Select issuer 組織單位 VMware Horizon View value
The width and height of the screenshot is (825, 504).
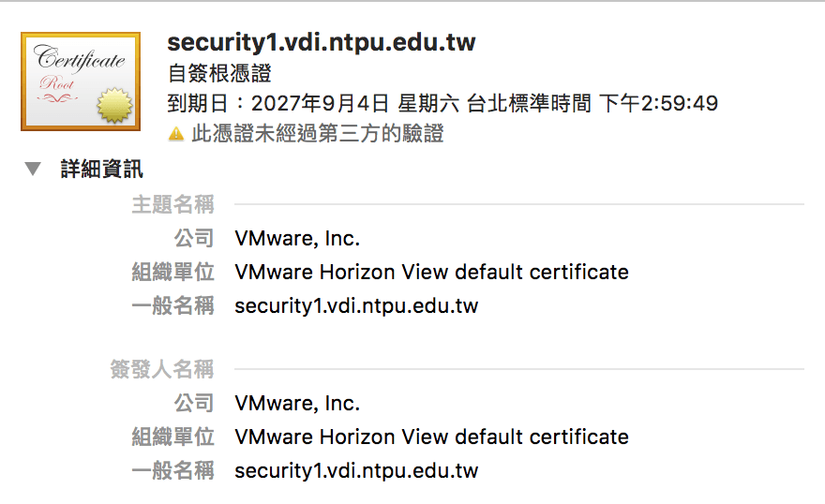(431, 437)
